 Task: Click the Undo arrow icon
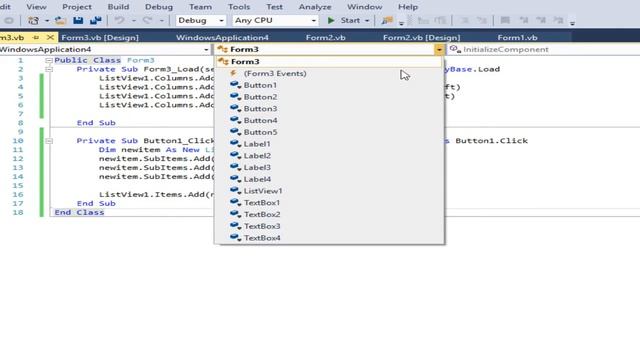[119, 20]
